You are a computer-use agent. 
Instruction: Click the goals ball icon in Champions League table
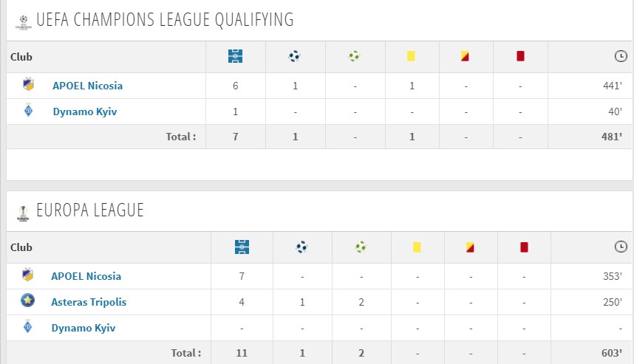coord(294,56)
